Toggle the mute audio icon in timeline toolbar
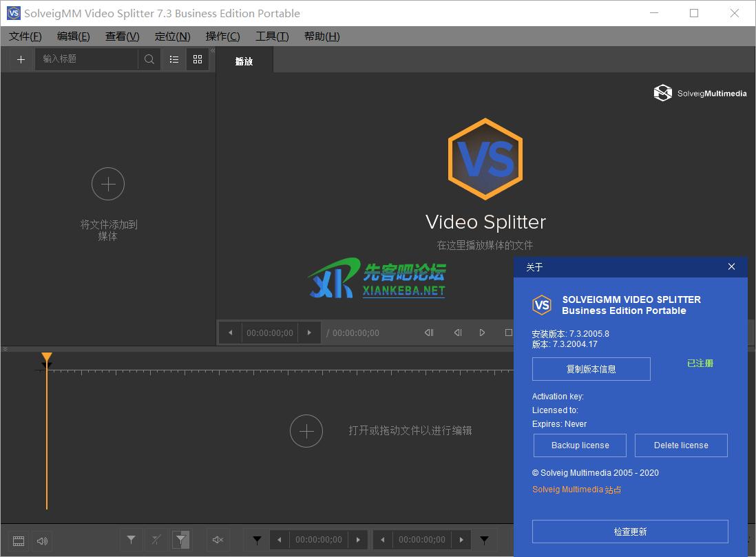 tap(218, 540)
